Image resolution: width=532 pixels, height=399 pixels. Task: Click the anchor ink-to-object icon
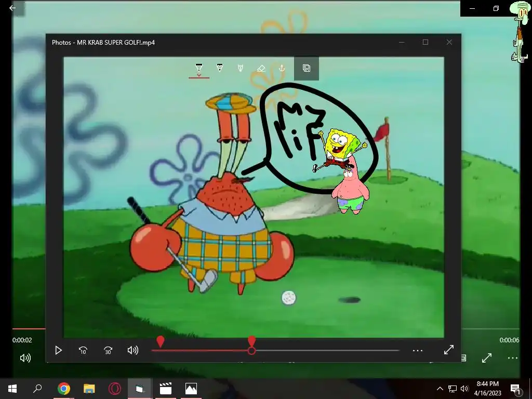pyautogui.click(x=282, y=68)
